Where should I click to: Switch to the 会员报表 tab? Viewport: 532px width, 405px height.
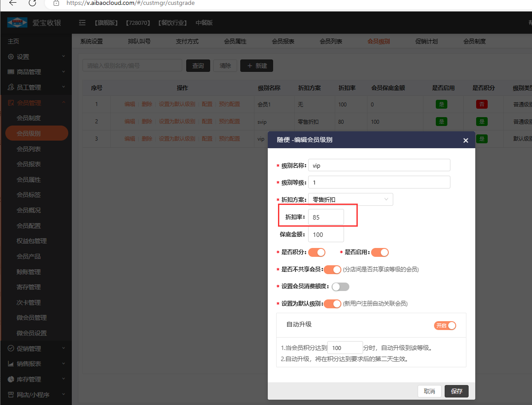(283, 41)
